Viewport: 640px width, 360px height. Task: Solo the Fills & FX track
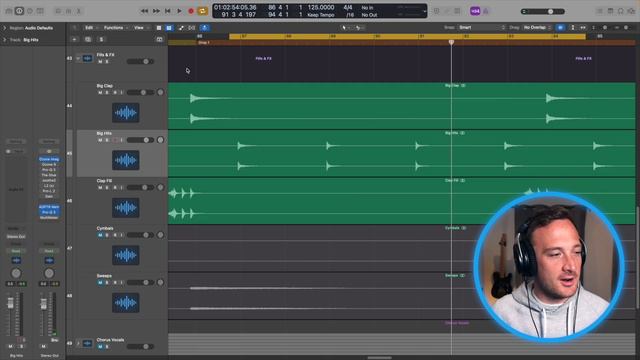point(107,62)
